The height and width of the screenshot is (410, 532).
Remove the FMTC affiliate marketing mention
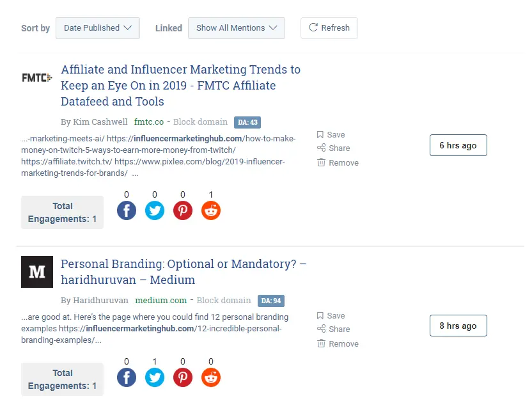(338, 162)
